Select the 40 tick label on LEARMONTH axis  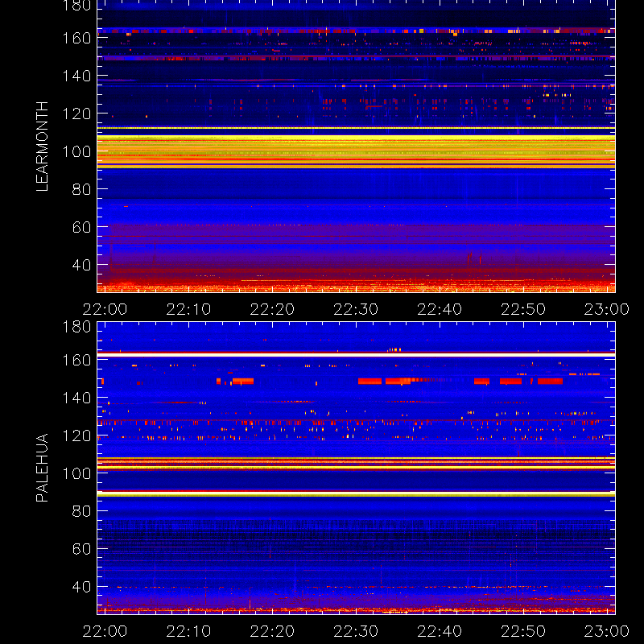pyautogui.click(x=81, y=266)
